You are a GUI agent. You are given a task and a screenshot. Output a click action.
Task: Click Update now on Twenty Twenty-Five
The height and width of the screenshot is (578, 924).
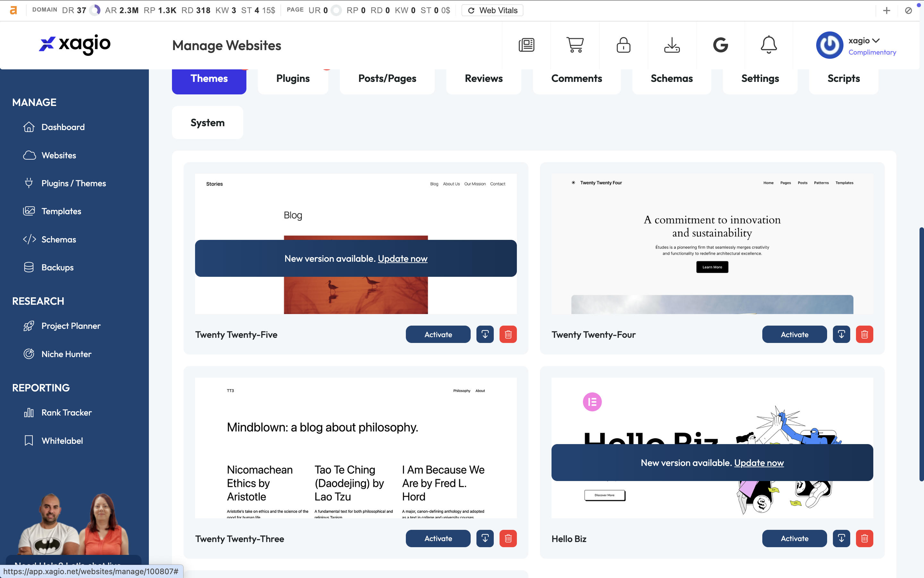402,259
